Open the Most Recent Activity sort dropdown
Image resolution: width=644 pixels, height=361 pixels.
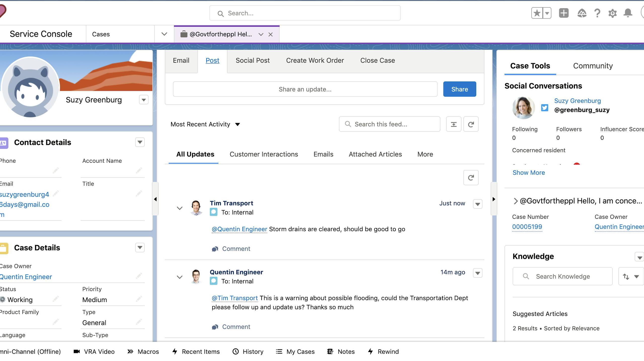pyautogui.click(x=205, y=124)
